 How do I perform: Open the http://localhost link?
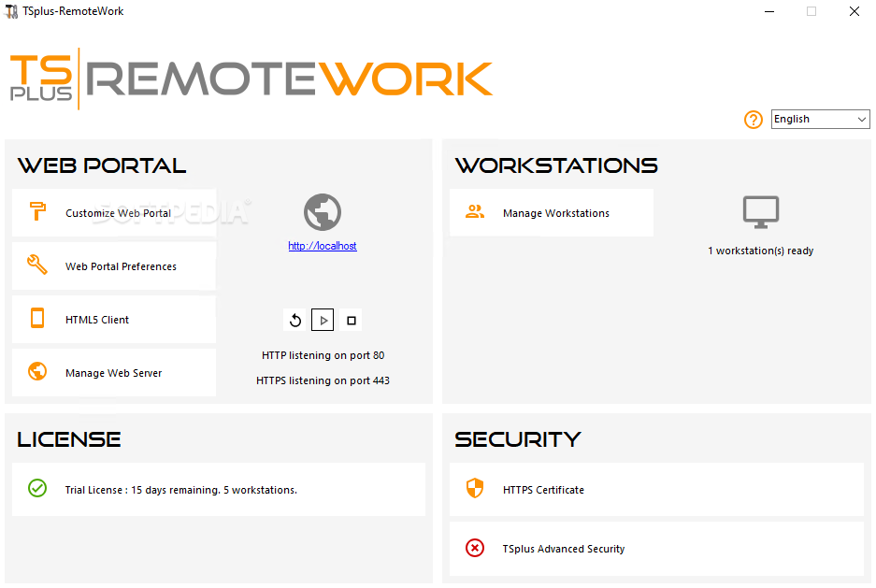click(x=323, y=246)
